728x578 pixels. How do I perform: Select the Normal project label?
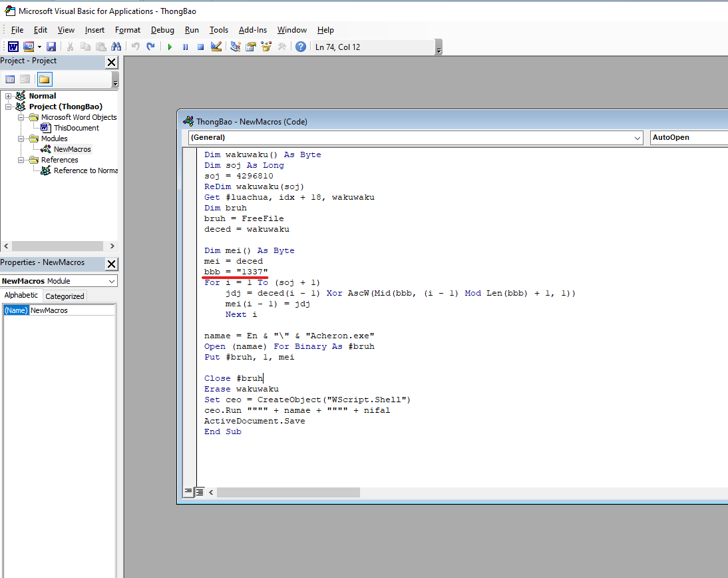[42, 96]
